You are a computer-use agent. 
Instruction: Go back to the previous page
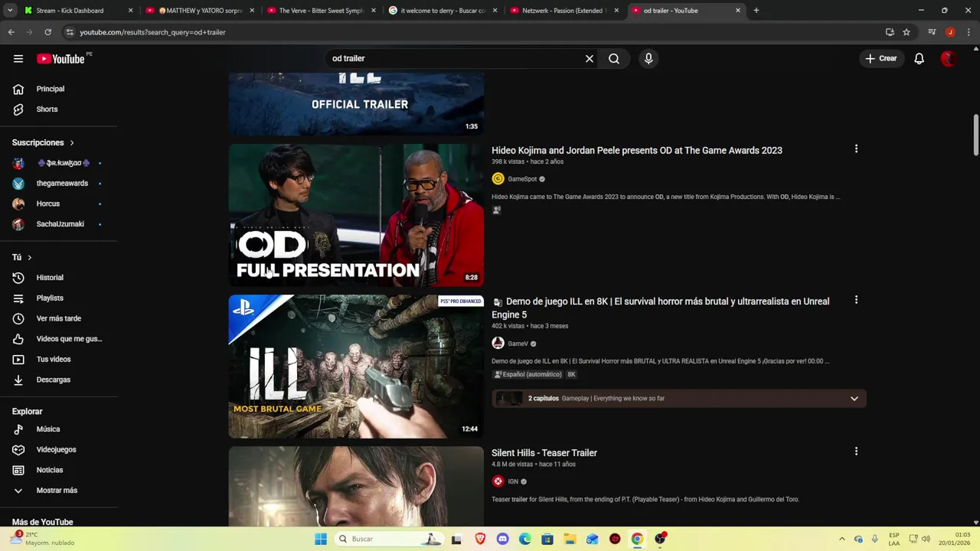11,32
